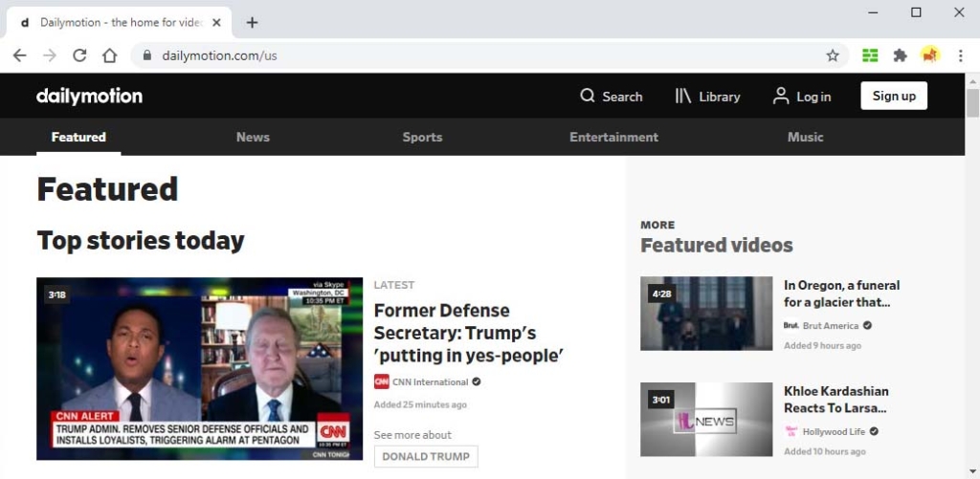View site info lock icon

(146, 55)
